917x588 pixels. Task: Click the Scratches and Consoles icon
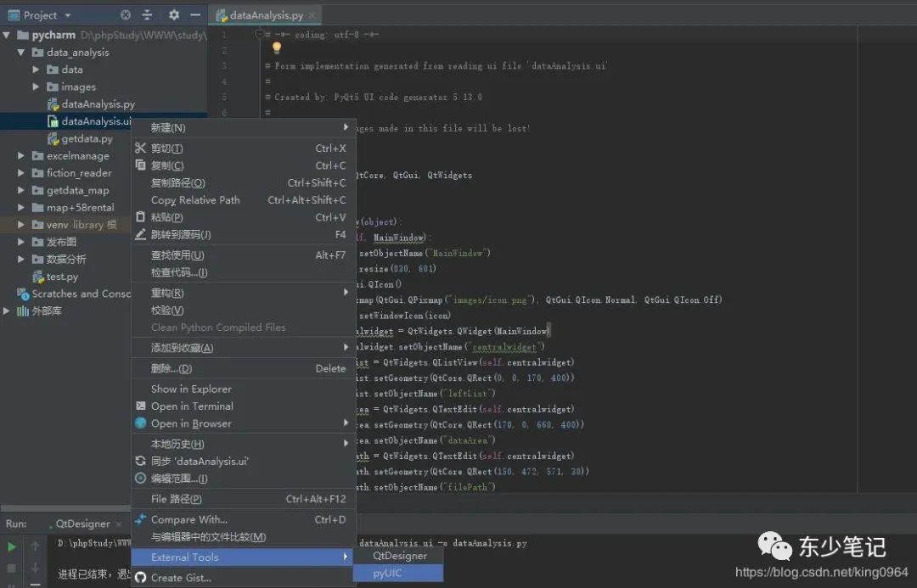[24, 294]
